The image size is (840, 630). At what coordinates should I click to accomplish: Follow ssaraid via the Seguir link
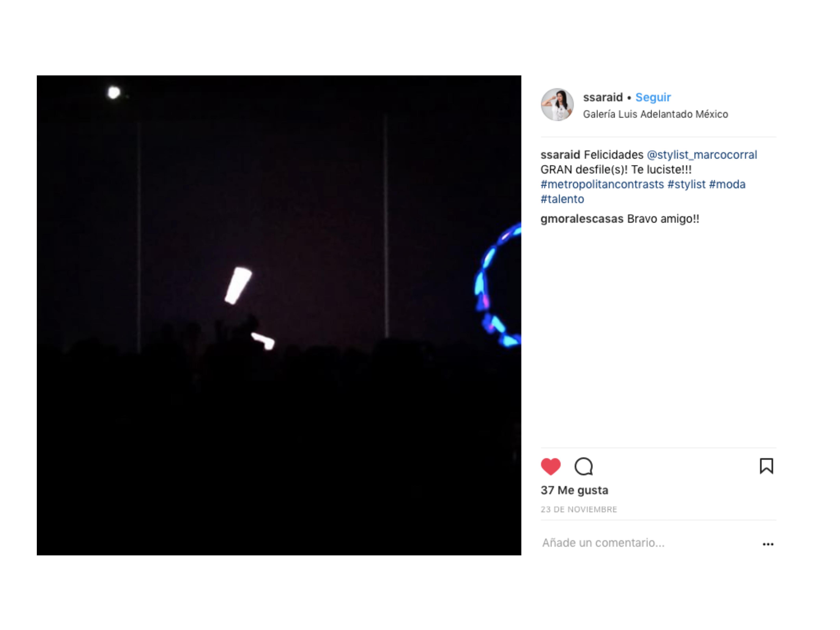click(653, 97)
